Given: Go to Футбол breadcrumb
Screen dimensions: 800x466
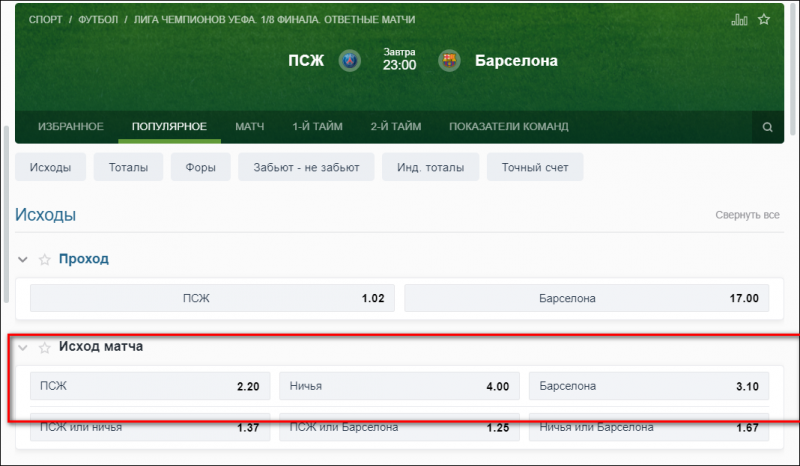Looking at the screenshot, I should pyautogui.click(x=98, y=19).
